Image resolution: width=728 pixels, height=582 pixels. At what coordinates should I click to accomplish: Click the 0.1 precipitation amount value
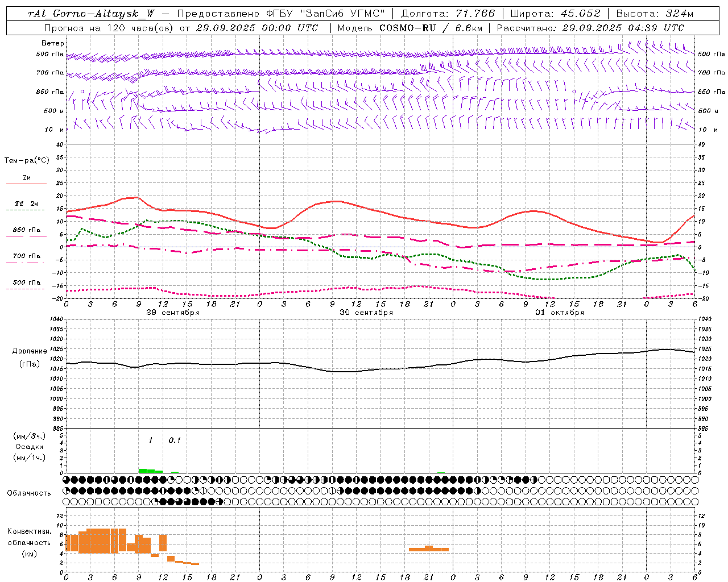click(x=175, y=440)
